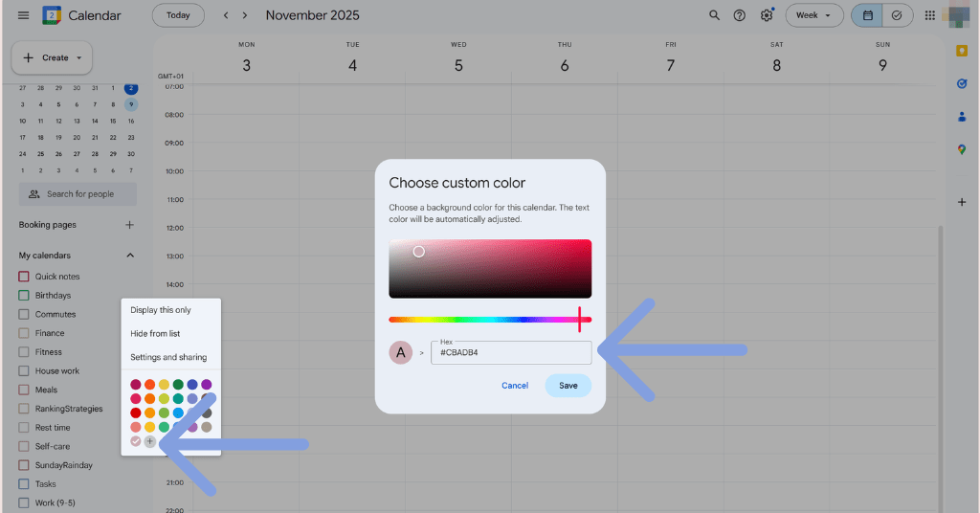
Task: Click the plus icon beside Booking pages
Action: pyautogui.click(x=130, y=225)
